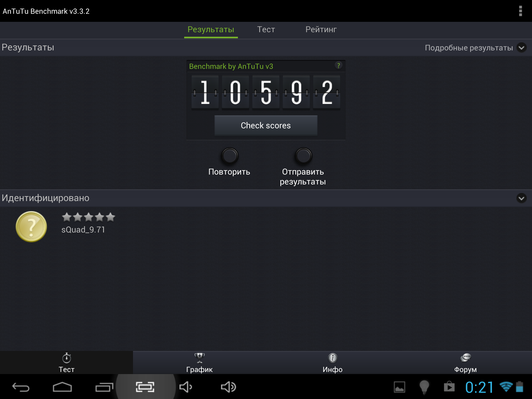Tap the Wi-Fi status icon

[506, 387]
